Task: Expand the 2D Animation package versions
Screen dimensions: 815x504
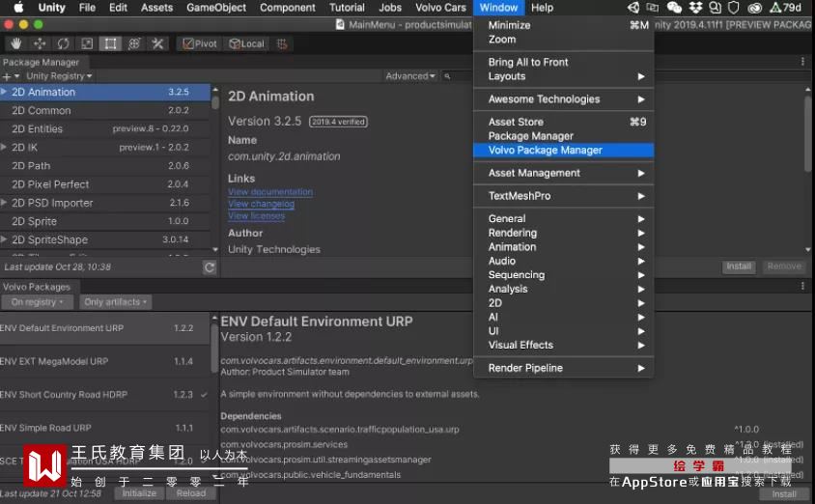Action: point(4,92)
